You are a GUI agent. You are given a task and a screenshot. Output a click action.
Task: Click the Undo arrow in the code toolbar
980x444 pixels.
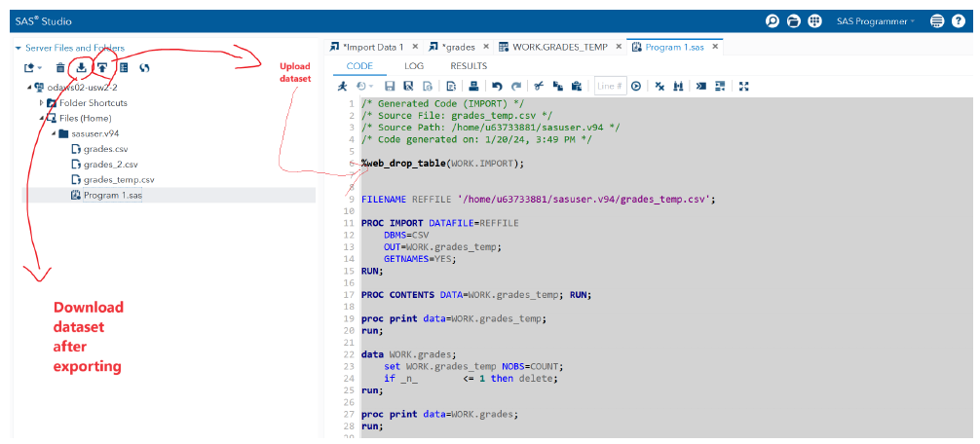click(x=497, y=86)
